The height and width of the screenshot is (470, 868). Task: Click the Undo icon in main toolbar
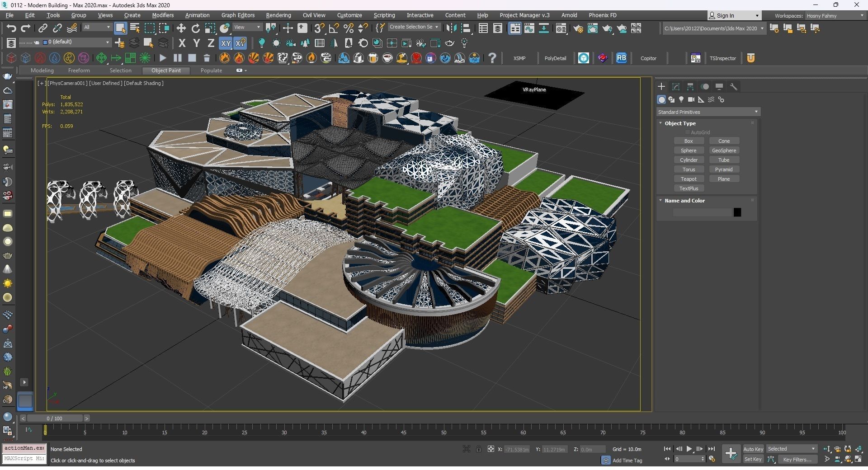click(11, 28)
